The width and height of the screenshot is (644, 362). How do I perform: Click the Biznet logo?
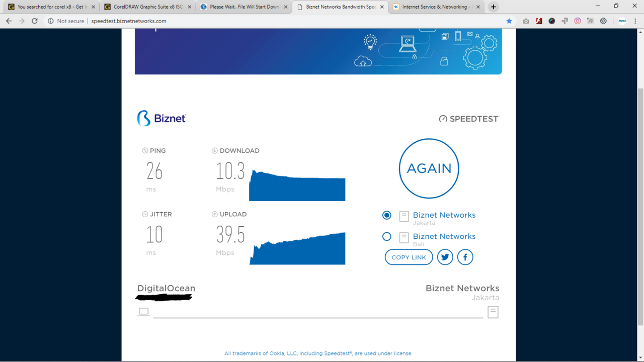(162, 119)
